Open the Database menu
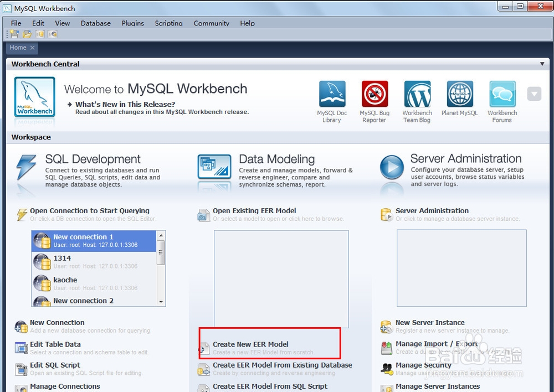Image resolution: width=554 pixels, height=392 pixels. [96, 23]
